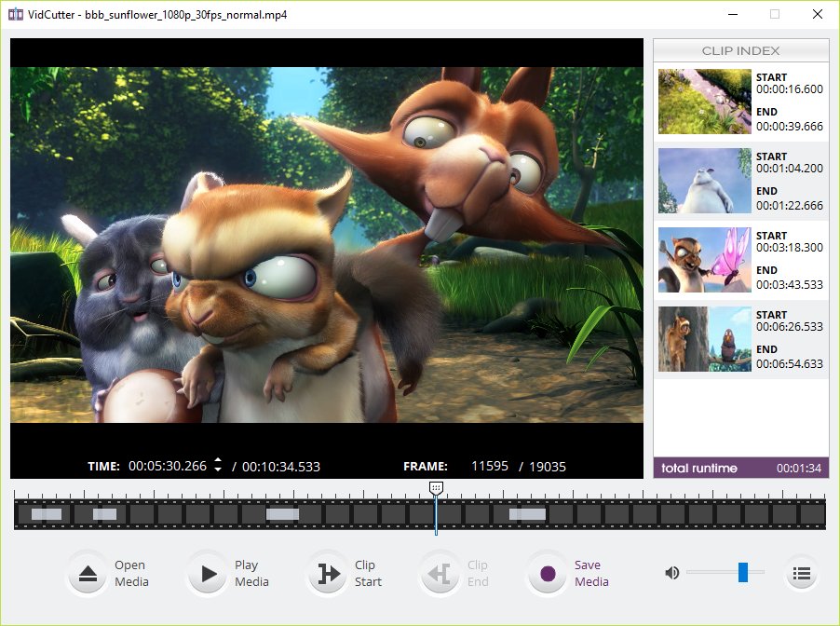
Task: Click the Clip Index panel header
Action: (x=741, y=50)
